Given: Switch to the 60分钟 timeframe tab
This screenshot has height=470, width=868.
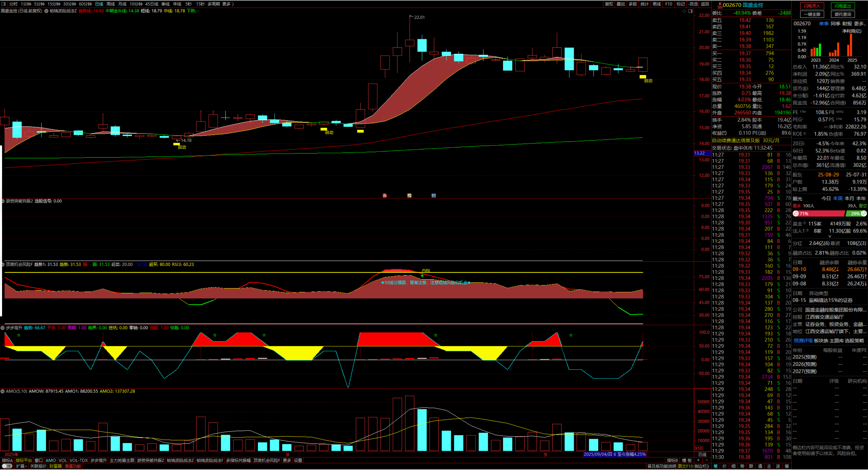Looking at the screenshot, I should (85, 4).
